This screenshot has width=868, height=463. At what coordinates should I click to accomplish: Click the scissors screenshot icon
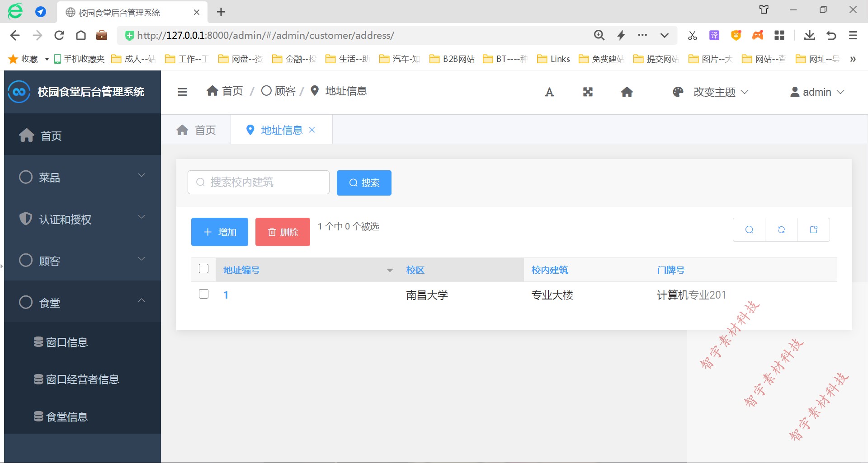693,35
